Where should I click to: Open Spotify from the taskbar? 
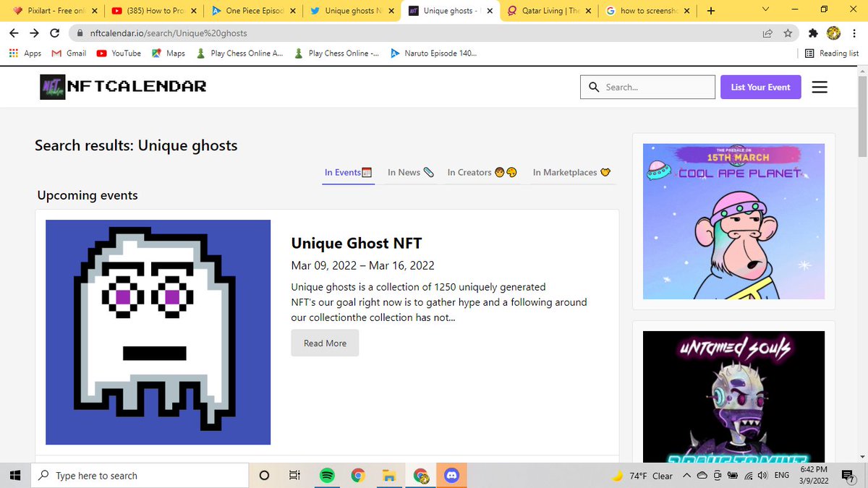click(326, 475)
